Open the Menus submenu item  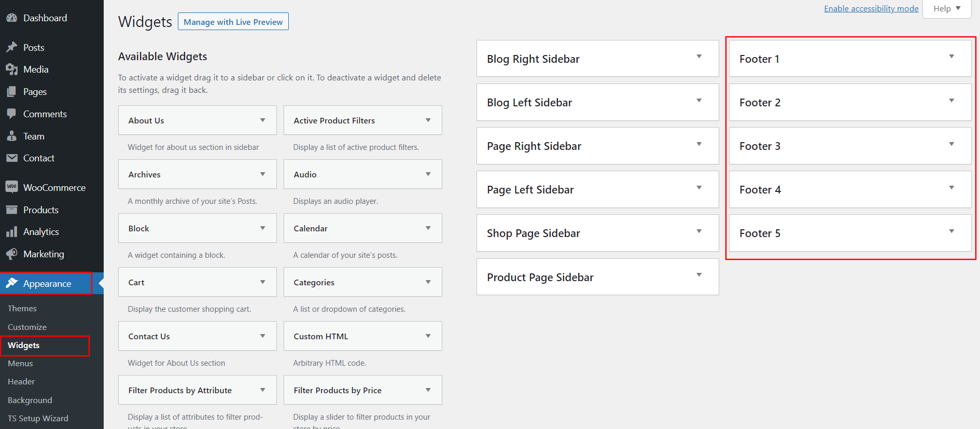coord(20,364)
